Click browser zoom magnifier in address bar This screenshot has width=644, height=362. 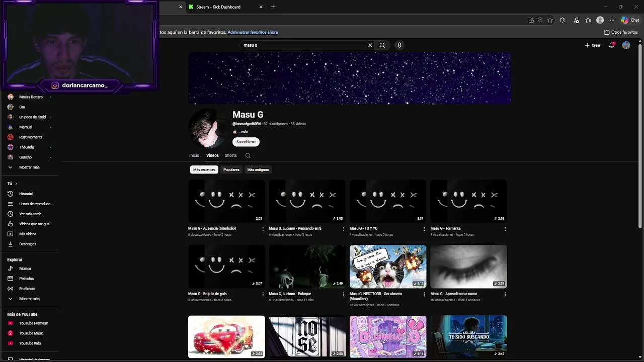pos(540,20)
